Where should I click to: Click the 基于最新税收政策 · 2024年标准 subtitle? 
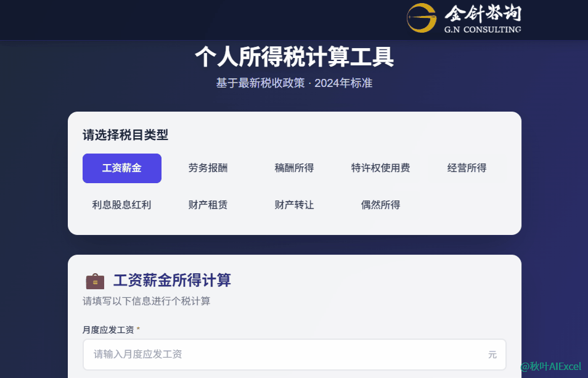pyautogui.click(x=295, y=83)
